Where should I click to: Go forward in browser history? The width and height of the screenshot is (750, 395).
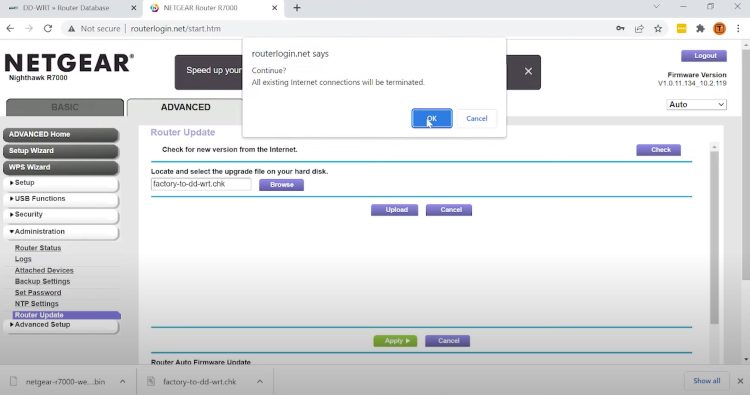(x=29, y=29)
